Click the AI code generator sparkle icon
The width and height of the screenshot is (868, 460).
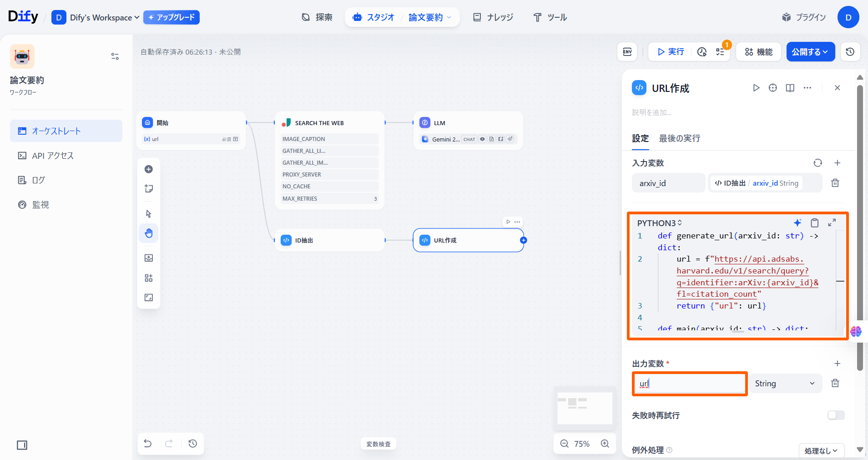tap(797, 222)
